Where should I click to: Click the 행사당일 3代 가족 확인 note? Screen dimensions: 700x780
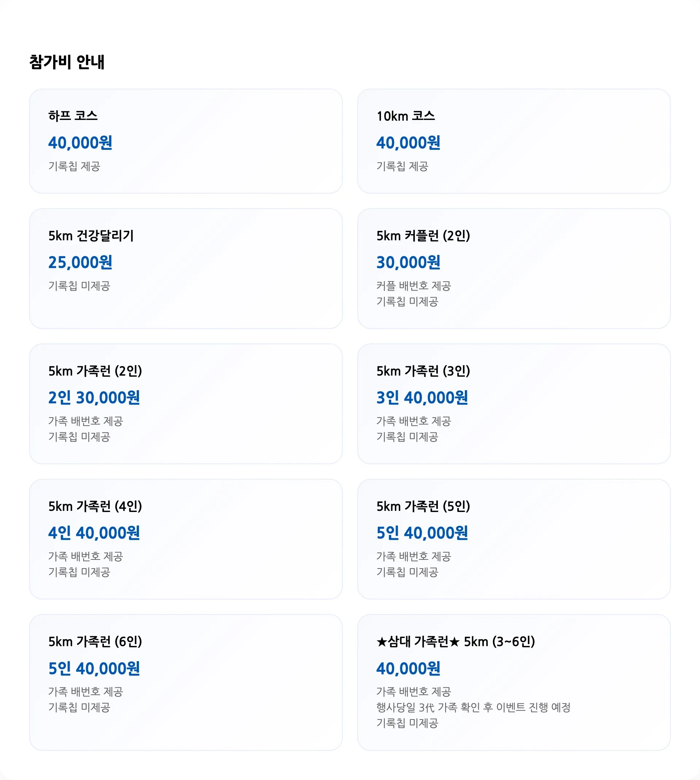(x=473, y=707)
